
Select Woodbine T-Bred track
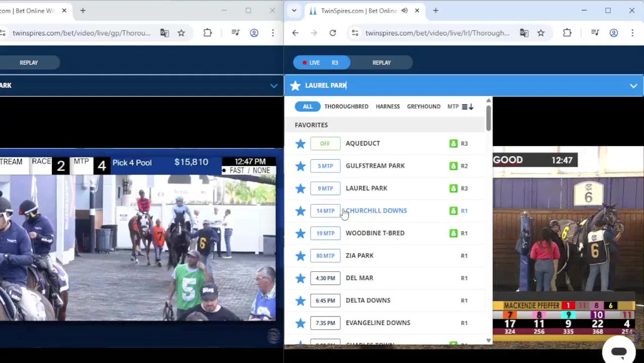coord(375,233)
